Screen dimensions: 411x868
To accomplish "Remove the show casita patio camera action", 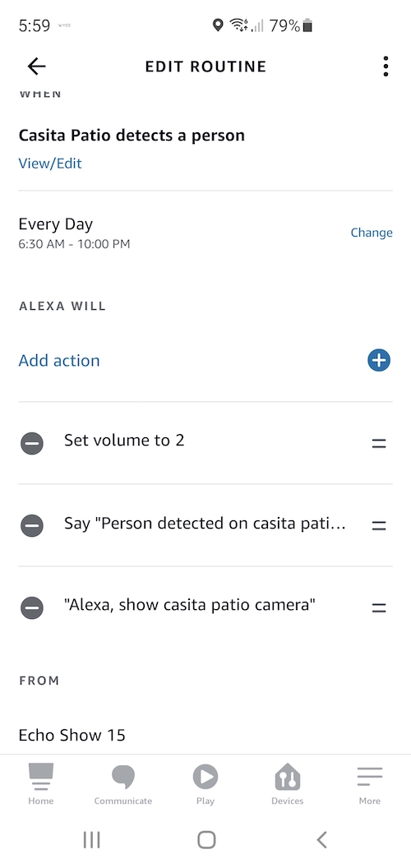I will (32, 607).
